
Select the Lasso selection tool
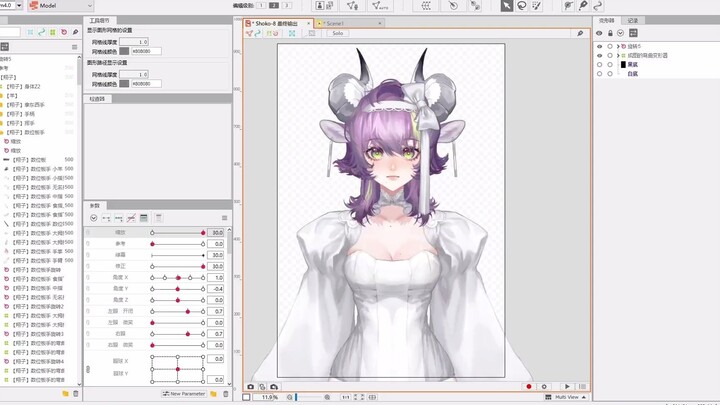(x=522, y=6)
